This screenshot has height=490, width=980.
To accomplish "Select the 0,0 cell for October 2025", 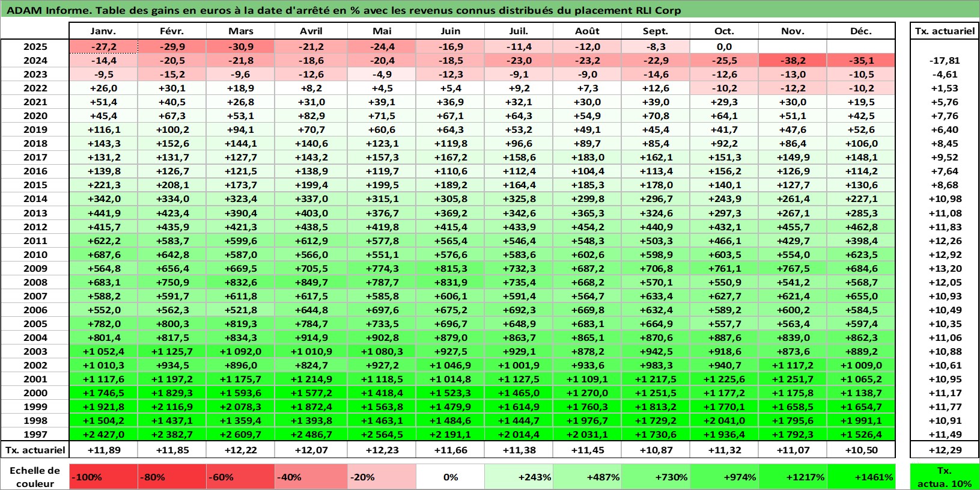I will click(x=724, y=46).
